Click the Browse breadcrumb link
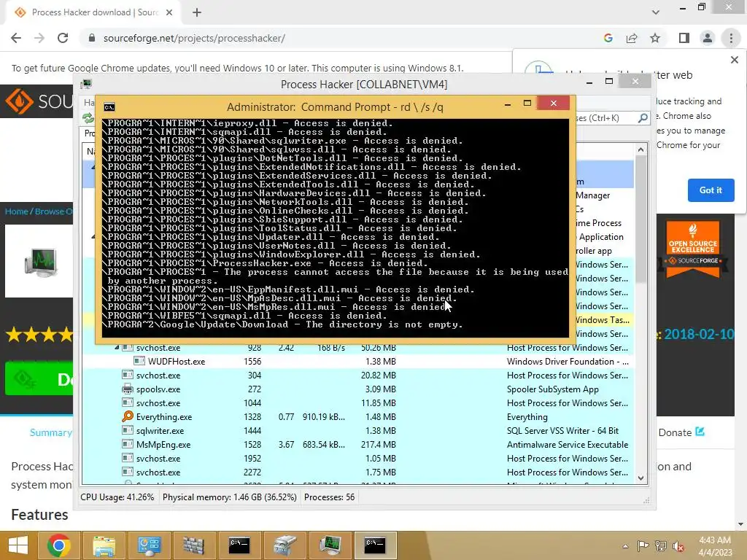The height and width of the screenshot is (560, 747). (50, 211)
